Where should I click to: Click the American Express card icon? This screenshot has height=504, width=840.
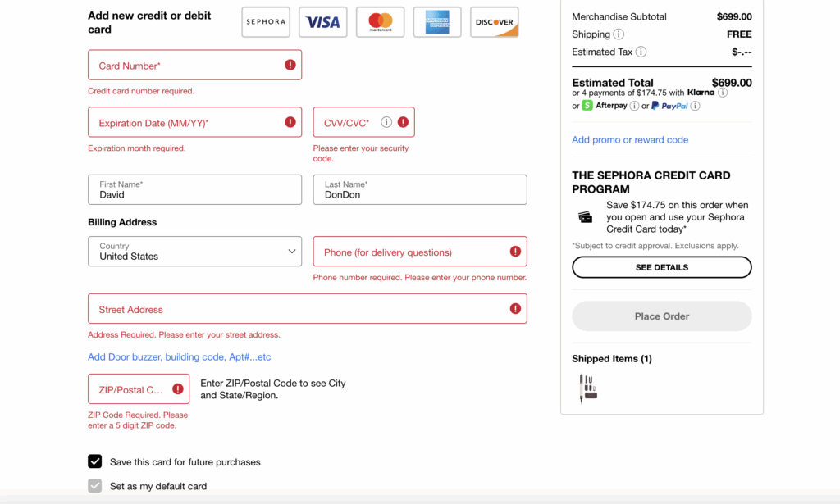[437, 22]
